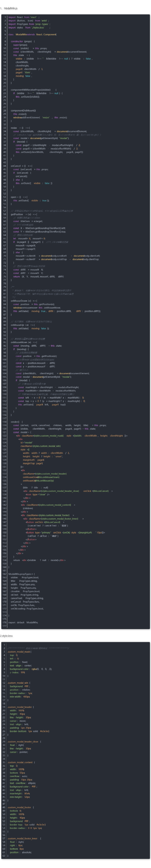Click the 'title: PropTypes.string,' line
This screenshot has width=151, height=868.
(24, 581)
